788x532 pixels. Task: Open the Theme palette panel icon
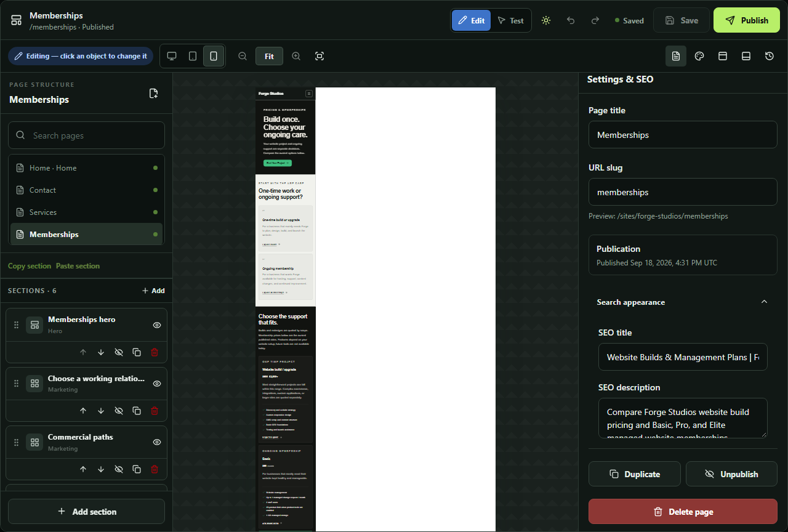click(699, 56)
